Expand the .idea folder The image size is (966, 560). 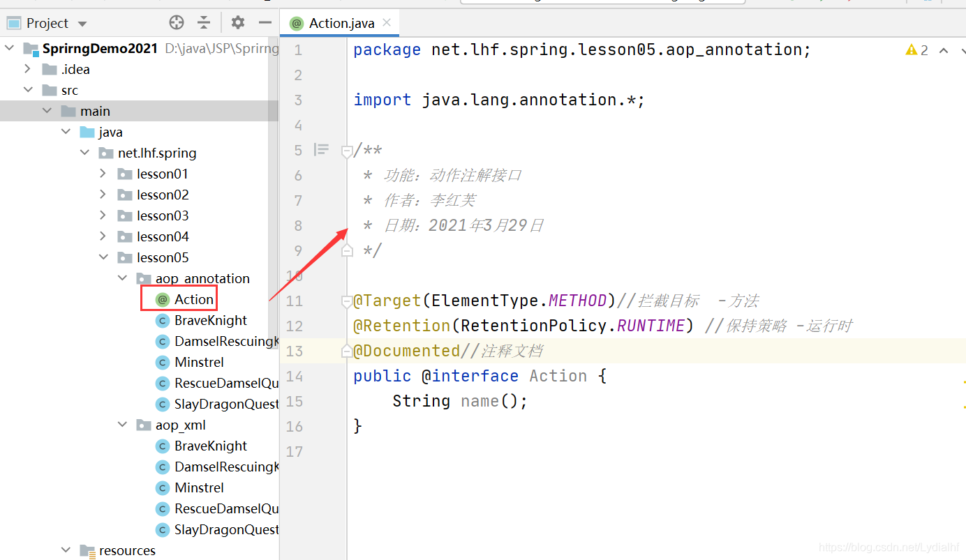tap(28, 69)
